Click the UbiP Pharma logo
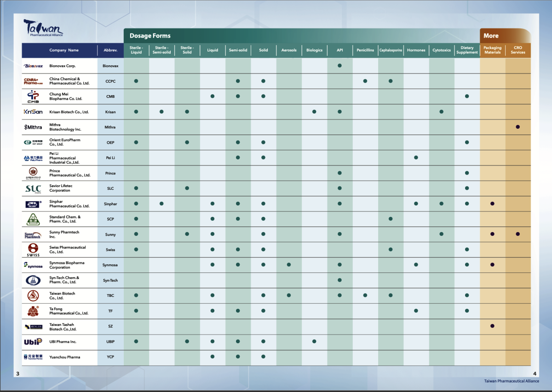The width and height of the screenshot is (552, 392). click(32, 341)
